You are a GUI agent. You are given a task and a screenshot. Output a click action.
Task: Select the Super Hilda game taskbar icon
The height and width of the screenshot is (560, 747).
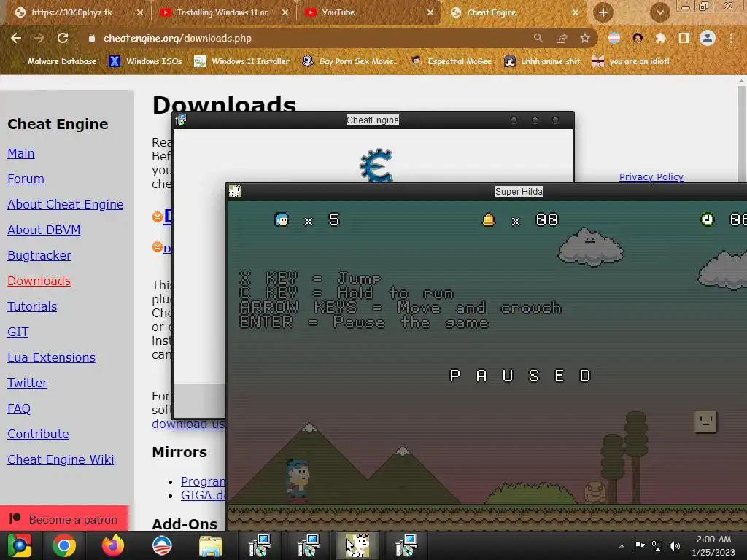(357, 545)
